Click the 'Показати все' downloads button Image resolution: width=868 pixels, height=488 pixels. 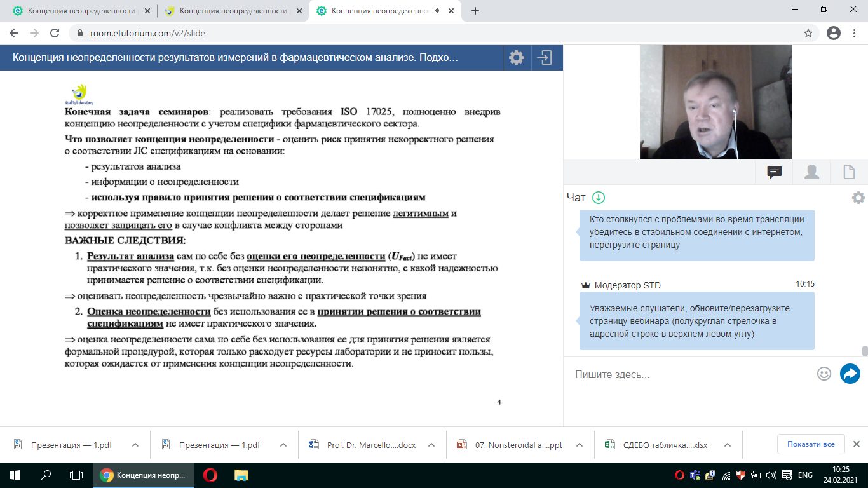coord(810,444)
